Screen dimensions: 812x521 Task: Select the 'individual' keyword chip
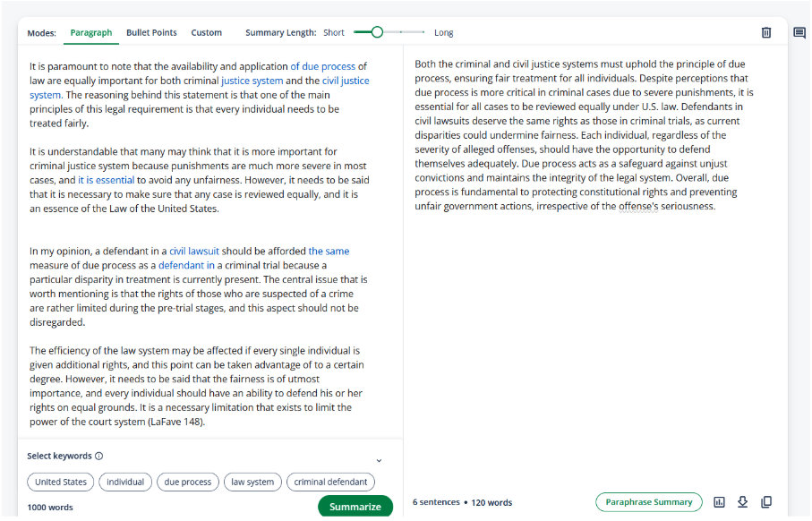click(x=125, y=482)
